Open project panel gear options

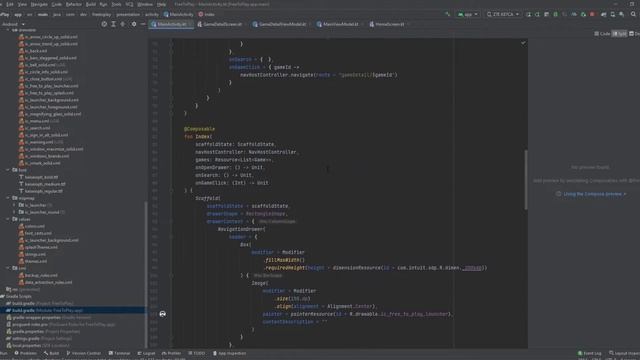(x=133, y=24)
